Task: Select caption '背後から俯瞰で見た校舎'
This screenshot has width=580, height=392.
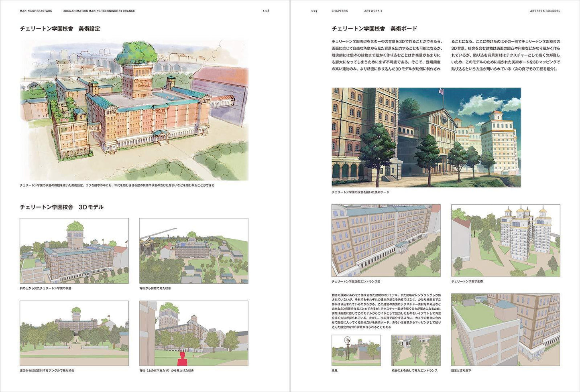Action: point(155,288)
